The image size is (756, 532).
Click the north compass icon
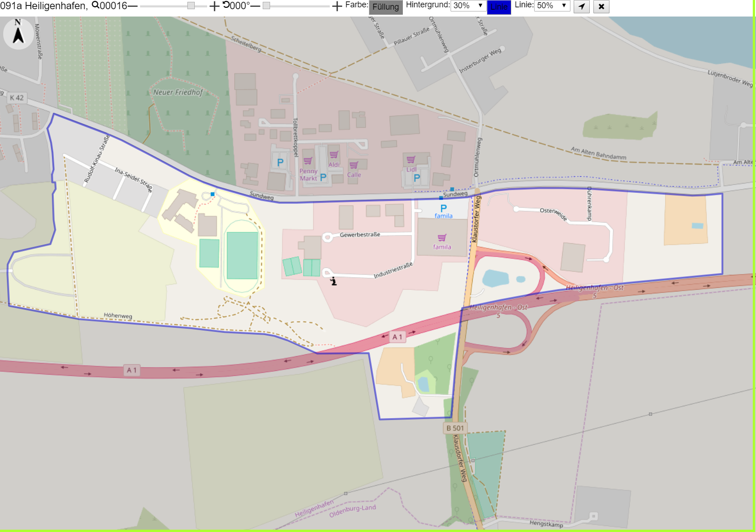click(18, 34)
